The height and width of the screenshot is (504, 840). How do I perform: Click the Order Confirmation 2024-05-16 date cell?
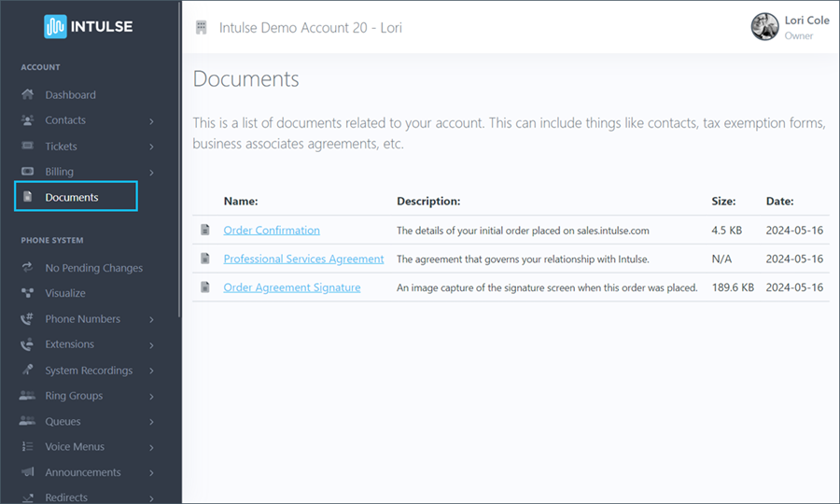click(x=794, y=231)
